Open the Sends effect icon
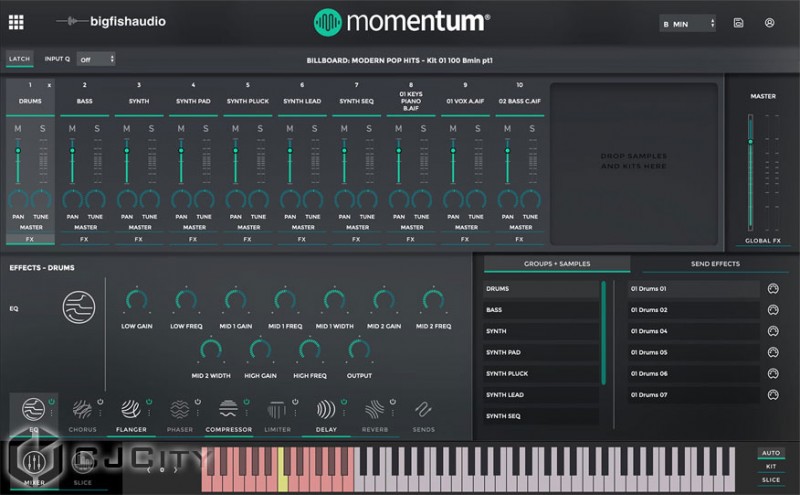This screenshot has width=800, height=495. click(x=423, y=409)
